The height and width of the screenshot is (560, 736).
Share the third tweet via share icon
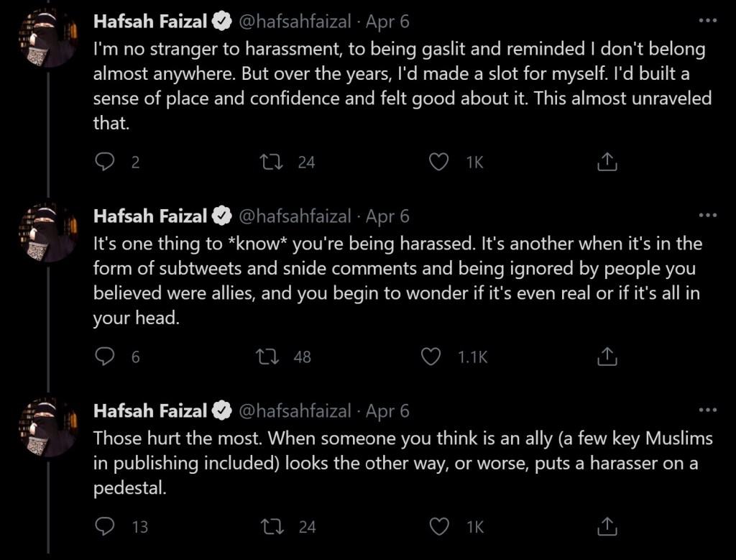[x=607, y=526]
